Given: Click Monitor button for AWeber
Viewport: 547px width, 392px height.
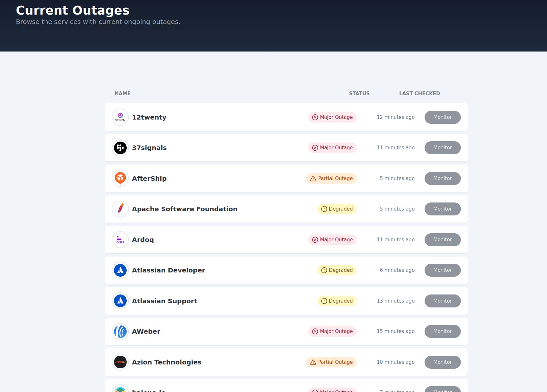Looking at the screenshot, I should (442, 331).
